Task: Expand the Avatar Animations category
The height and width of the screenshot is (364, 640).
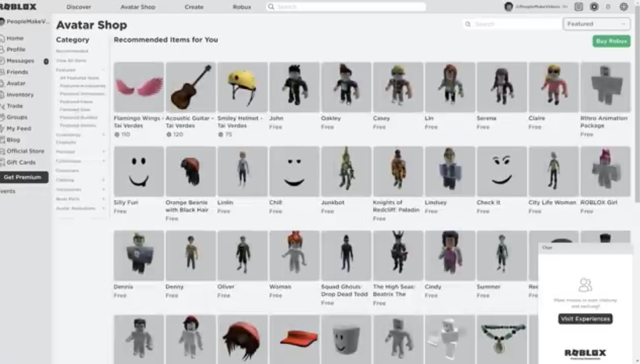Action: 103,208
